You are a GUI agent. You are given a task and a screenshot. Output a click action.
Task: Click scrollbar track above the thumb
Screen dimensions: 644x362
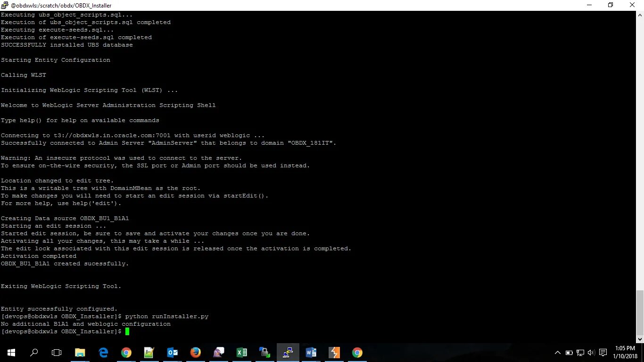640,154
